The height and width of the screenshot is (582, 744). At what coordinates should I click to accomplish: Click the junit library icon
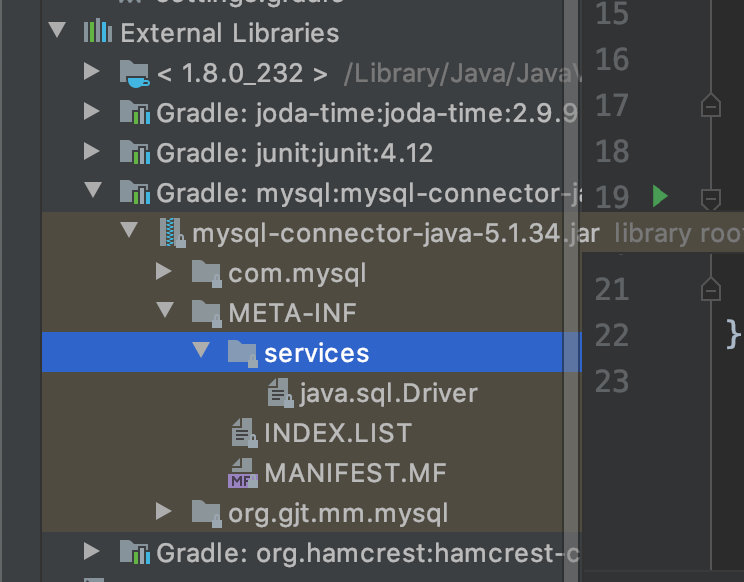pos(134,152)
